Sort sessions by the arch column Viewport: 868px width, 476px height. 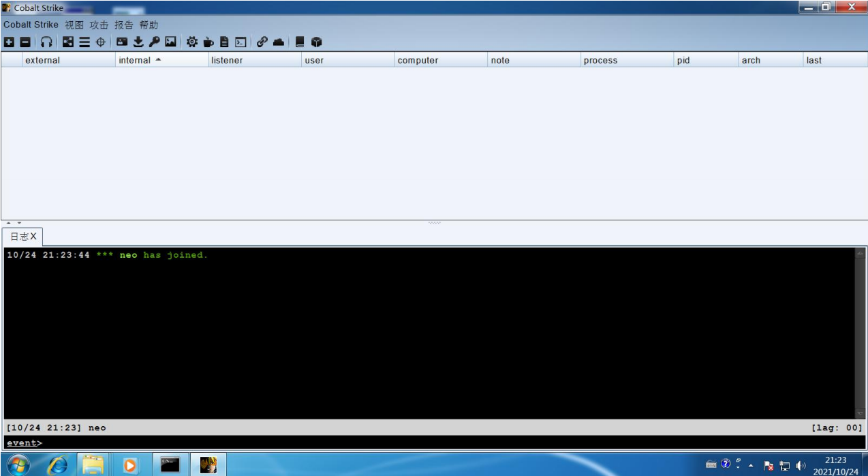click(771, 60)
